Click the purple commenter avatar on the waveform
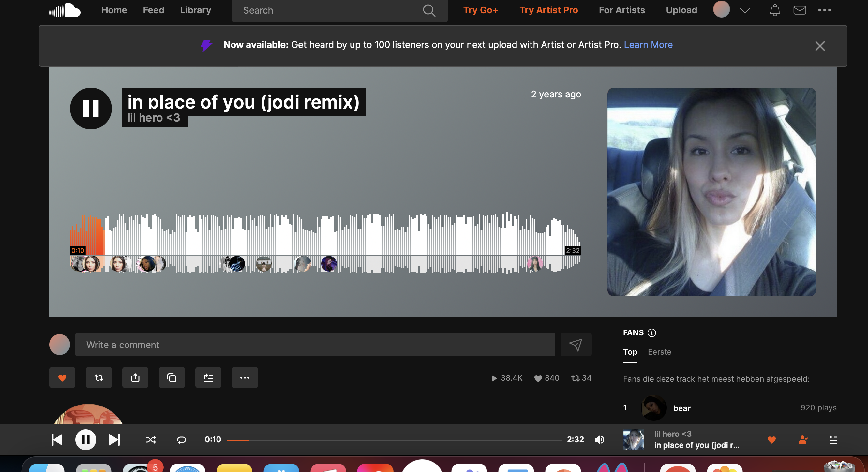Image resolution: width=868 pixels, height=472 pixels. pos(329,263)
